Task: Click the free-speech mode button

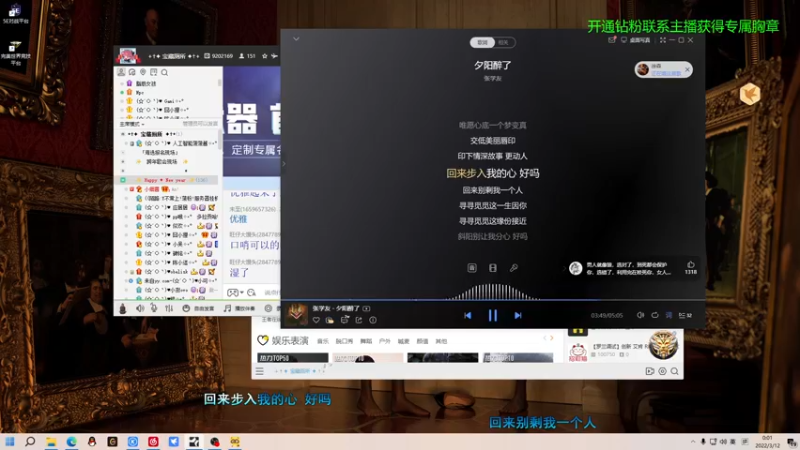Action: 198,308
